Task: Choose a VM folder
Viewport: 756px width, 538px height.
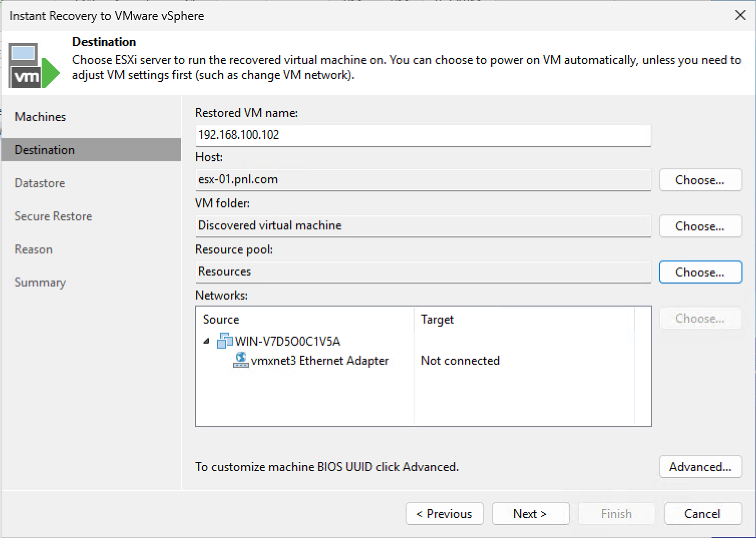Action: tap(700, 226)
